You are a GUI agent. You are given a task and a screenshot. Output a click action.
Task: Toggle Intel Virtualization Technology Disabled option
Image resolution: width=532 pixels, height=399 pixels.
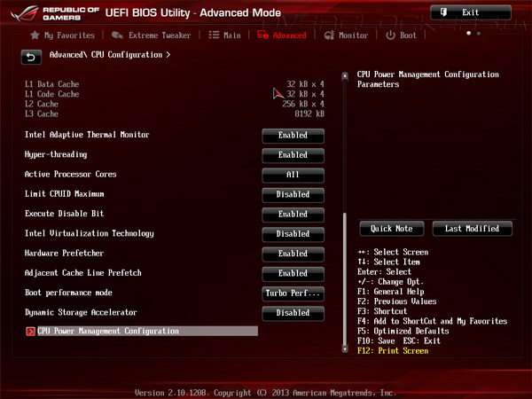tap(293, 234)
